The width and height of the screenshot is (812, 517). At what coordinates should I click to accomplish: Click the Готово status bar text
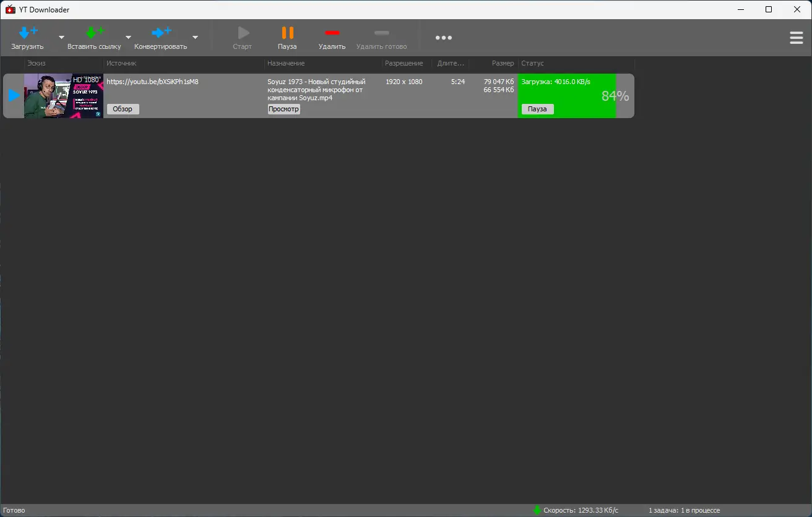[14, 510]
